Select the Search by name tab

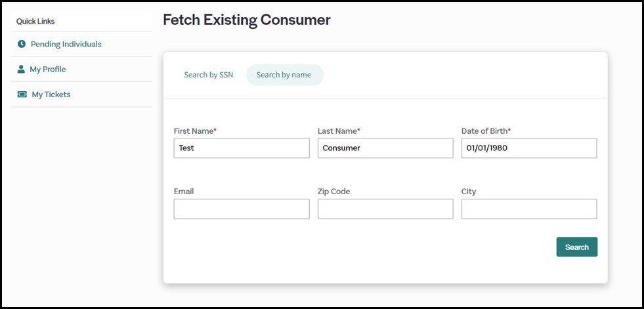coord(284,75)
